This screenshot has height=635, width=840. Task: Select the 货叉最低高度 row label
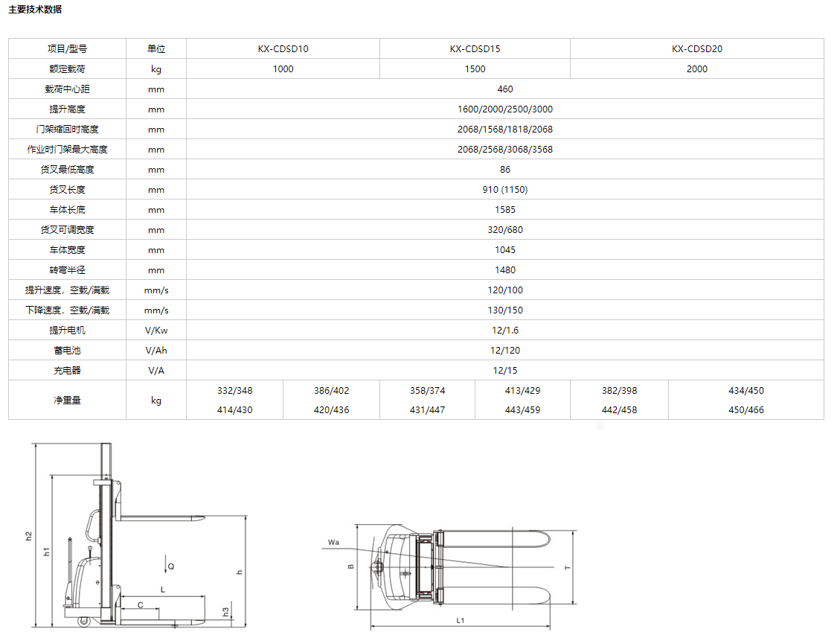tap(67, 169)
